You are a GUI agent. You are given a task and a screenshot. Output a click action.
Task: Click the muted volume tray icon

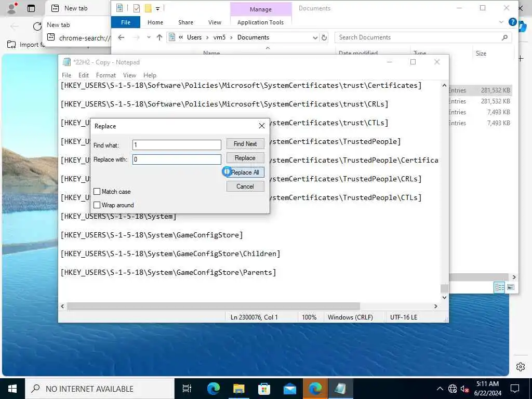pyautogui.click(x=464, y=389)
